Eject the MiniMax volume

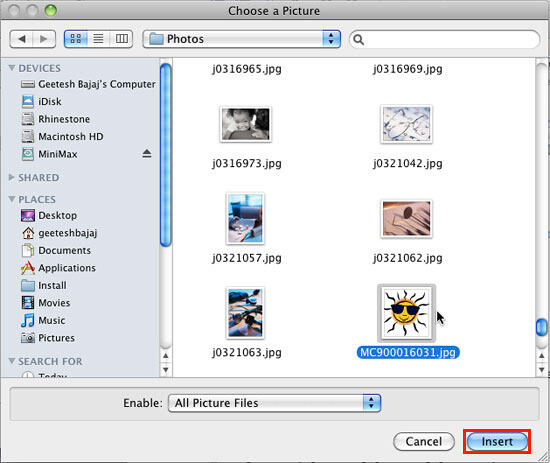(147, 154)
